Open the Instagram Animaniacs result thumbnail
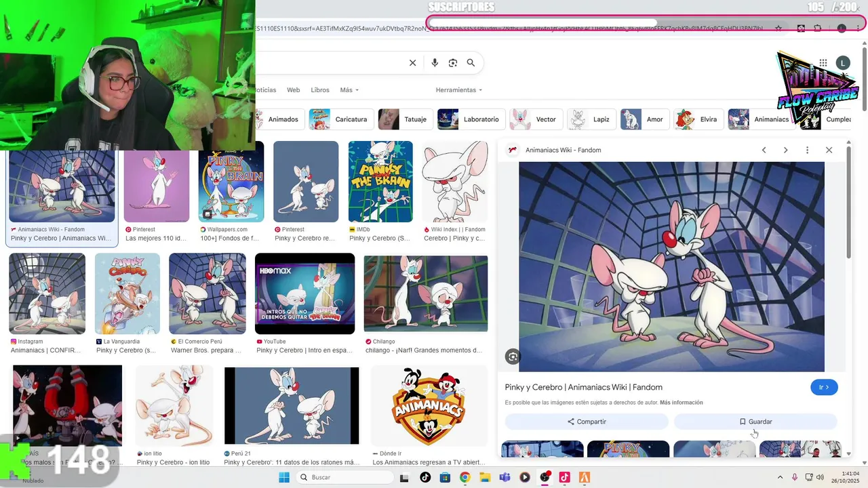This screenshot has height=488, width=868. click(x=47, y=293)
